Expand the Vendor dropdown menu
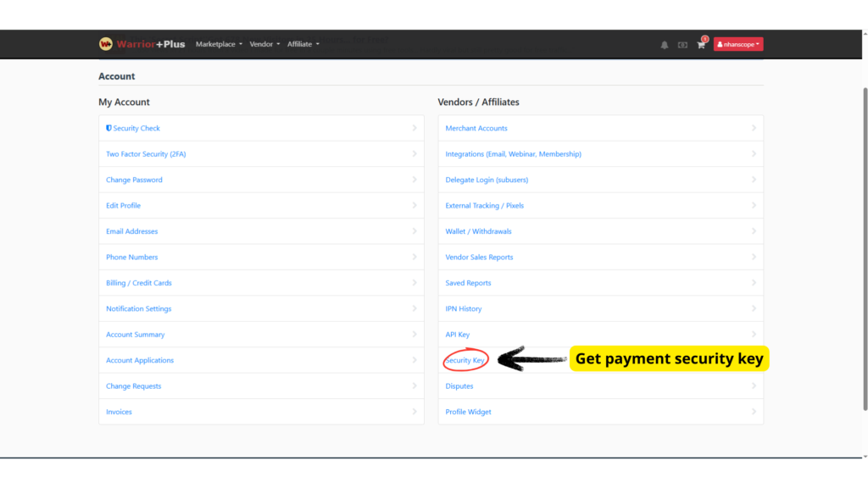Screen dimensions: 868x488 pos(264,44)
